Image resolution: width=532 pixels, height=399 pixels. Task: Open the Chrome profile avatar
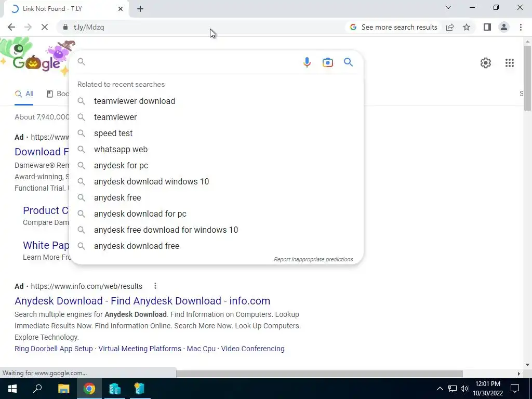point(504,27)
